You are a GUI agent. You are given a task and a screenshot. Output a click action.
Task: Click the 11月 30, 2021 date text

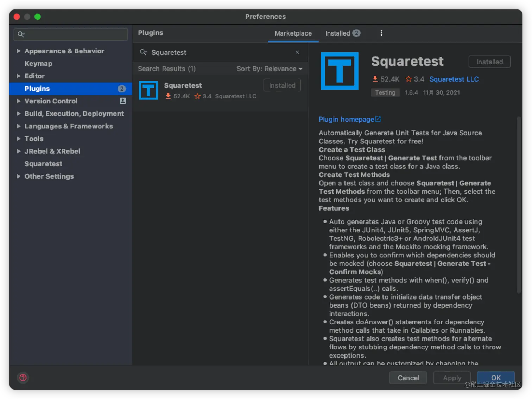[441, 92]
